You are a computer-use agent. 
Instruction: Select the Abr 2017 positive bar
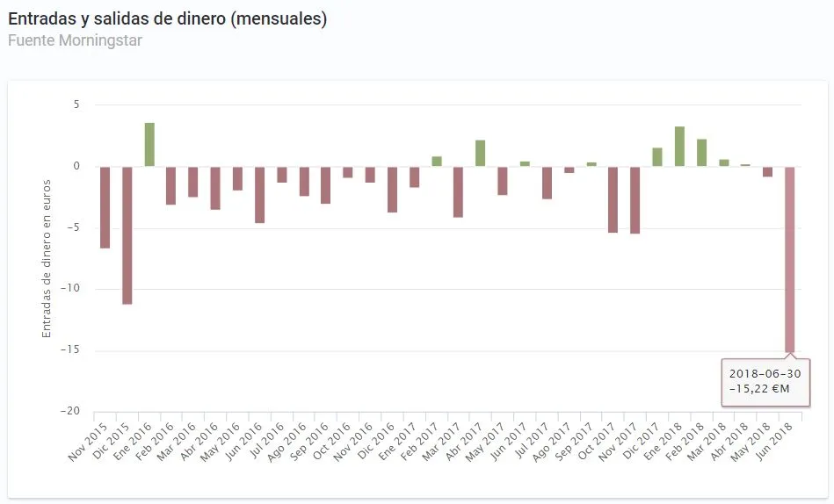tap(480, 154)
